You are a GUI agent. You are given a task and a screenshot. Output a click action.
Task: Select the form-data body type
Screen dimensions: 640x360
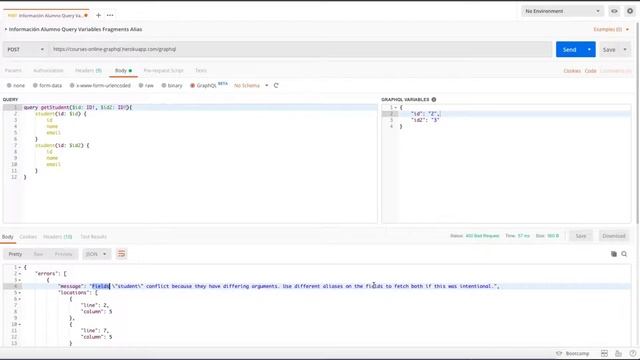[x=47, y=85]
